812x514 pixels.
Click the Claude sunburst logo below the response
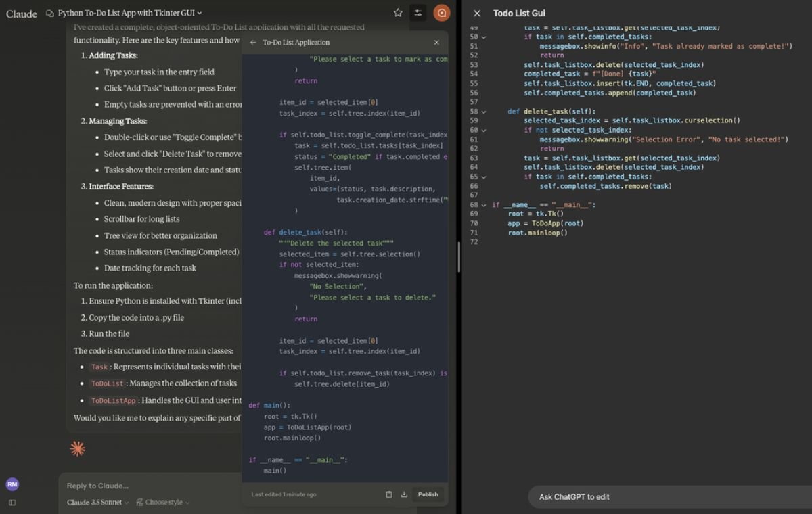(x=77, y=448)
